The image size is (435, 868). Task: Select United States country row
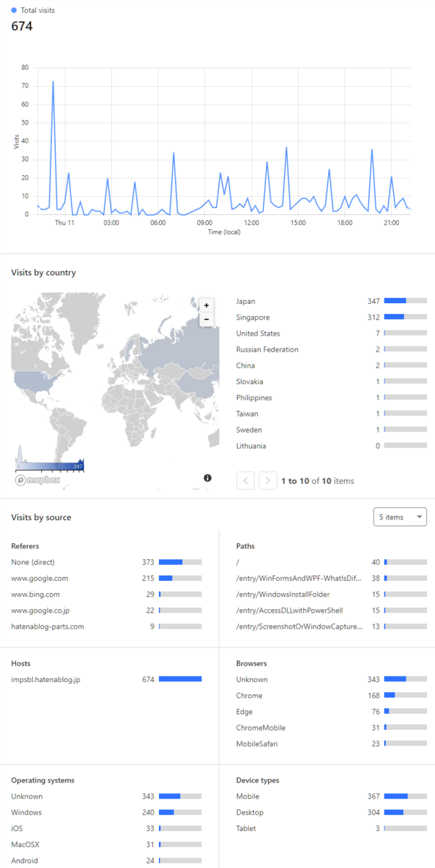[x=332, y=333]
